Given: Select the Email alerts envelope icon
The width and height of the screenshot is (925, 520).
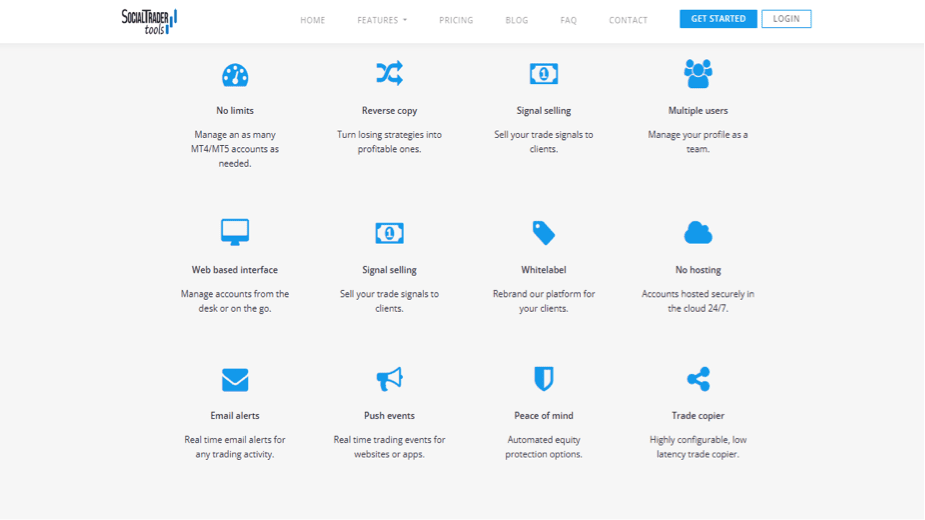Looking at the screenshot, I should point(235,380).
